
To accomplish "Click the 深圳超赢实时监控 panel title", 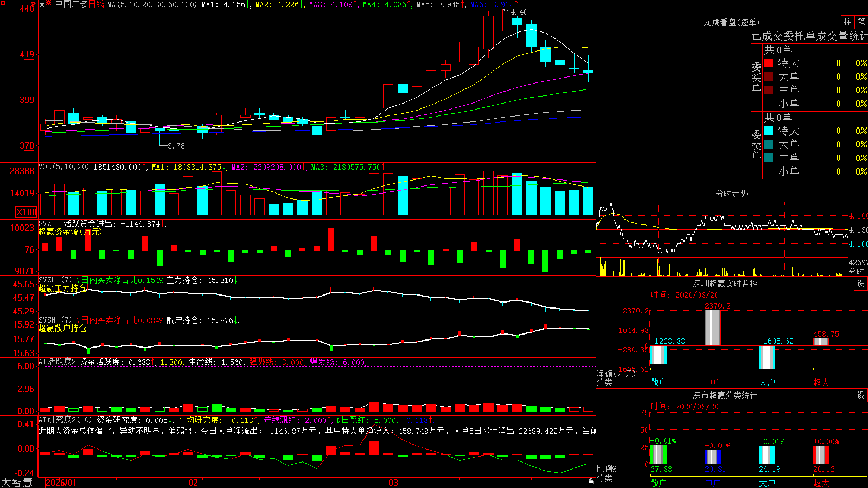I will pos(725,284).
